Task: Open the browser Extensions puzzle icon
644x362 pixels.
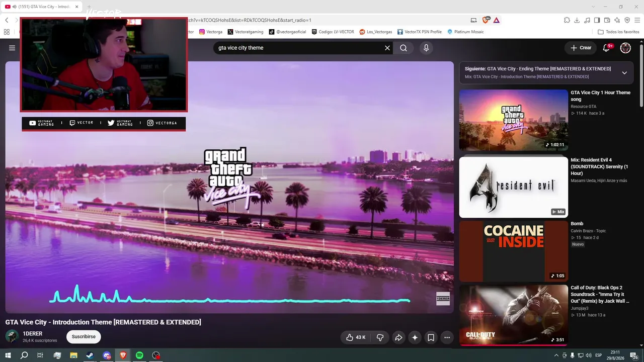Action: click(x=567, y=20)
